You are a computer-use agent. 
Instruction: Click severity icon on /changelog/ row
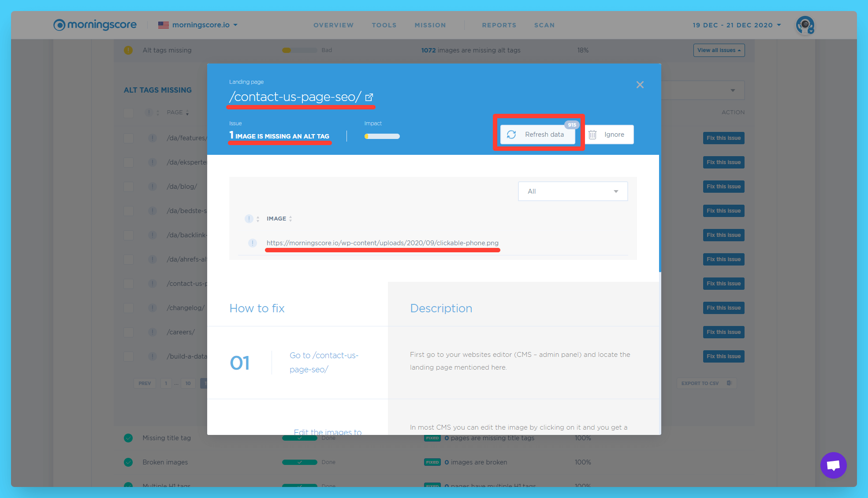tap(153, 308)
